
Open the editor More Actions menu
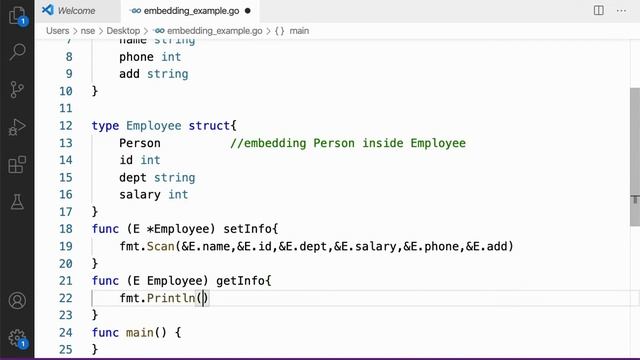point(621,11)
